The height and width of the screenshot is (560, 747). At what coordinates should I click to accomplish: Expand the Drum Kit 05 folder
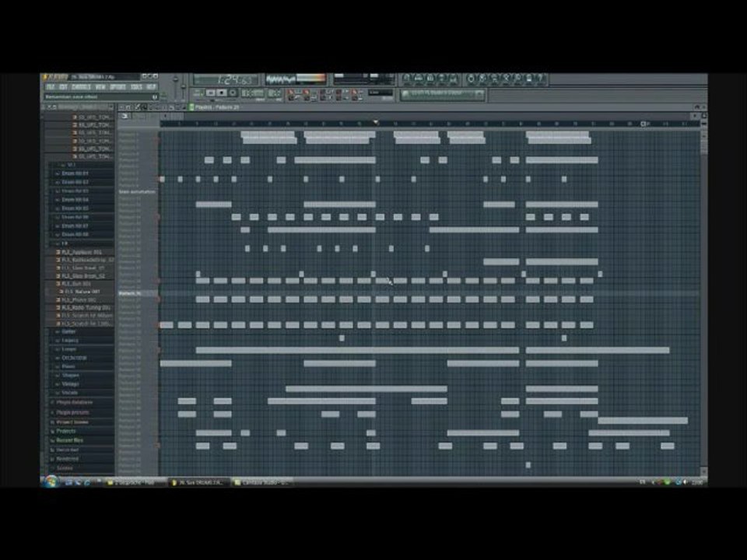[x=75, y=208]
